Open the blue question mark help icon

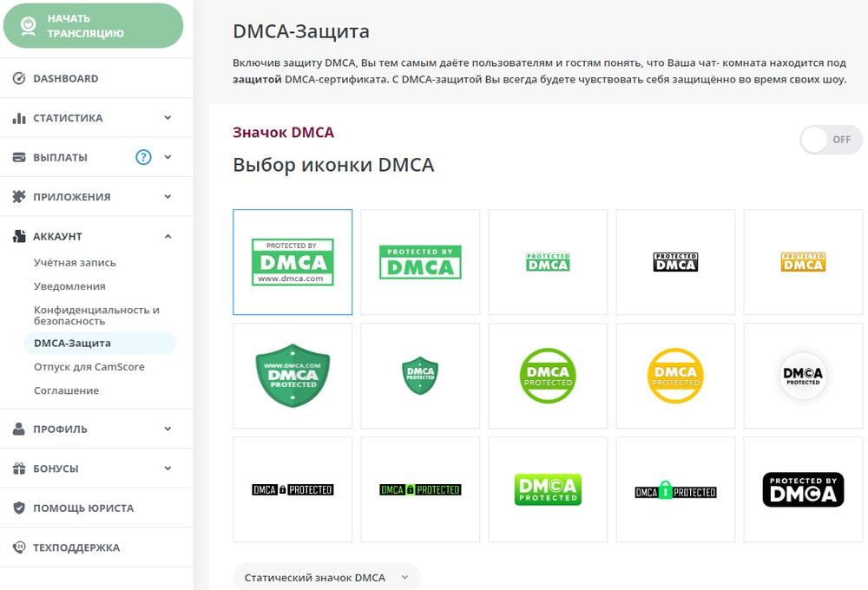coord(143,157)
